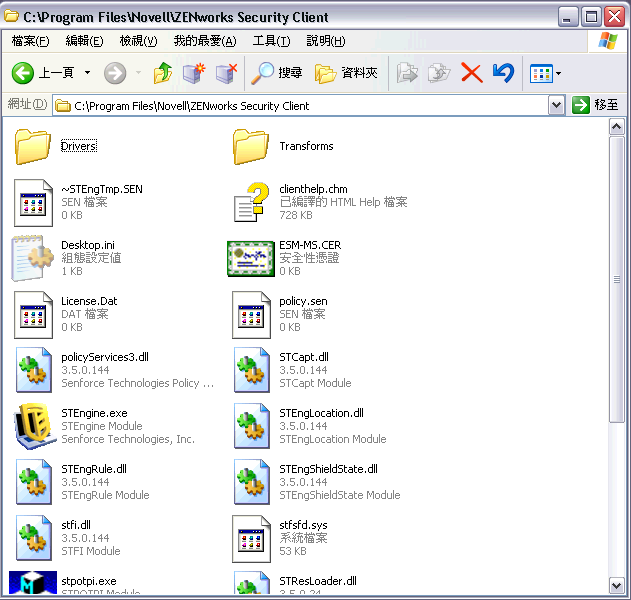Select the STEngLocation.dll icon
This screenshot has width=631, height=600.
pyautogui.click(x=252, y=426)
